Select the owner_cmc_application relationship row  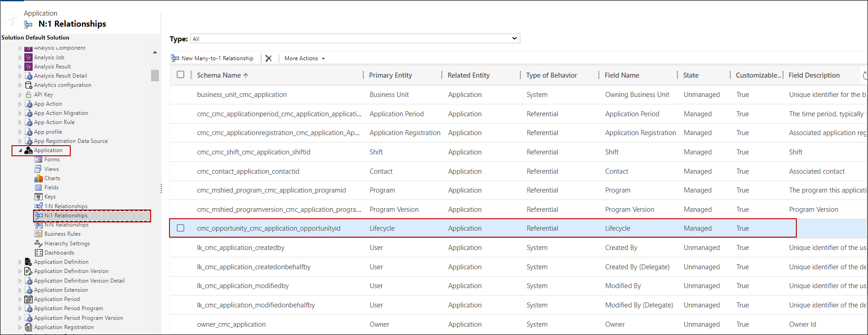click(x=231, y=324)
